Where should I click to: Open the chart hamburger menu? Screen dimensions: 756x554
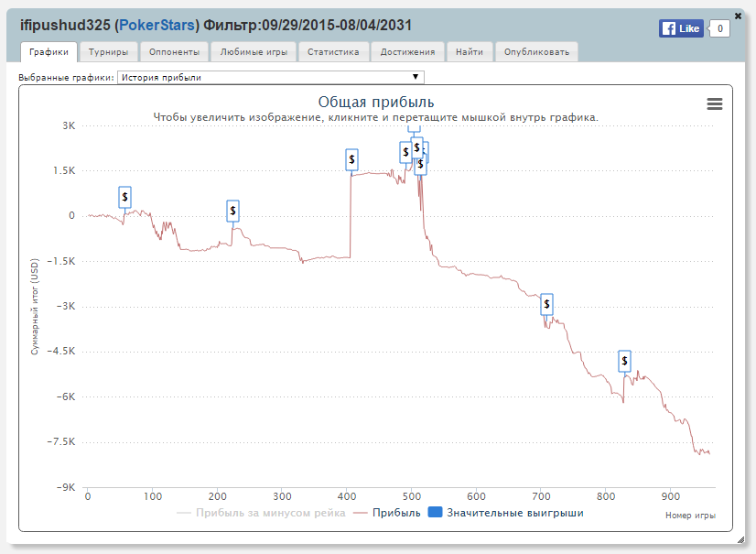click(x=715, y=104)
